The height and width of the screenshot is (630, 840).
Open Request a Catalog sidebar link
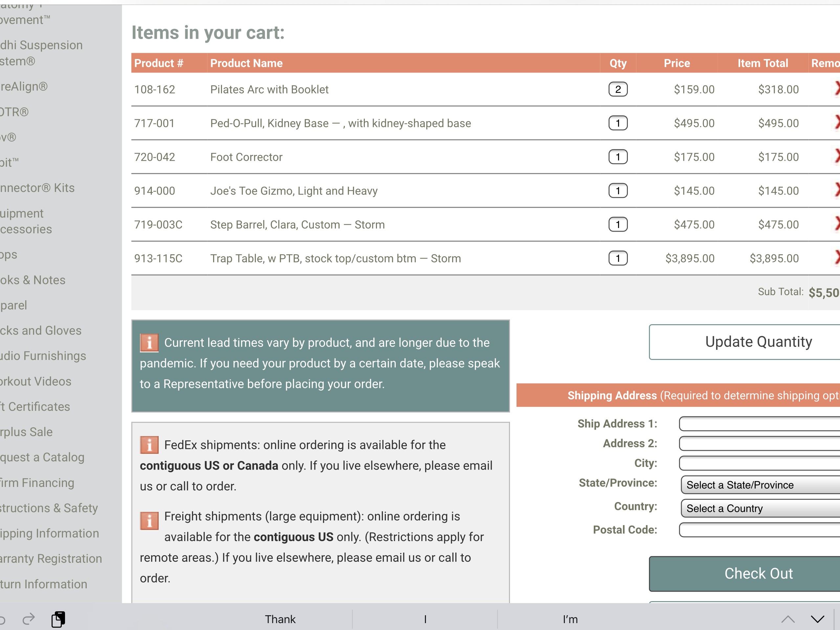point(42,457)
